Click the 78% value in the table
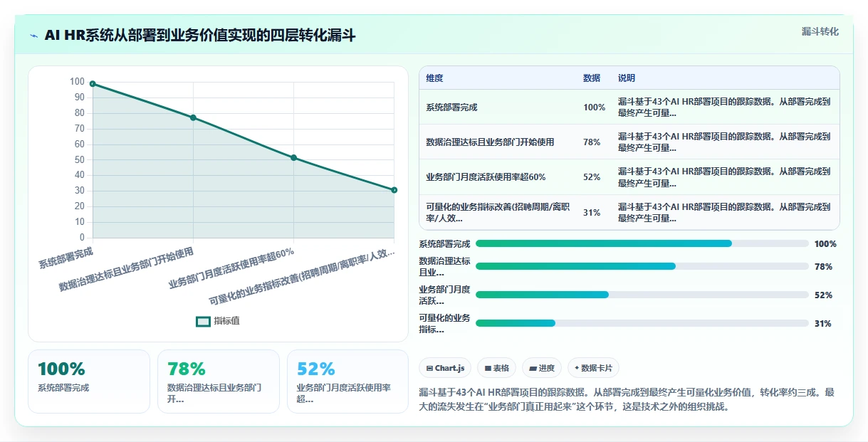The height and width of the screenshot is (442, 868). (591, 142)
